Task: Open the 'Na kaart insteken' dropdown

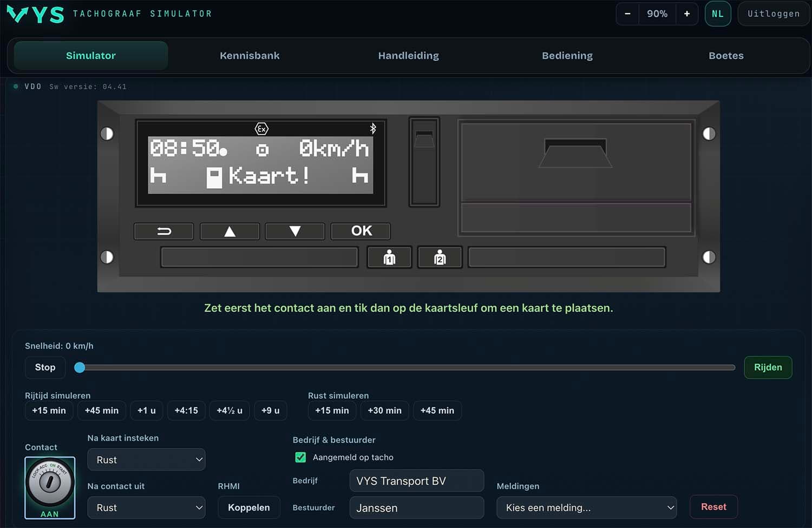Action: (146, 459)
